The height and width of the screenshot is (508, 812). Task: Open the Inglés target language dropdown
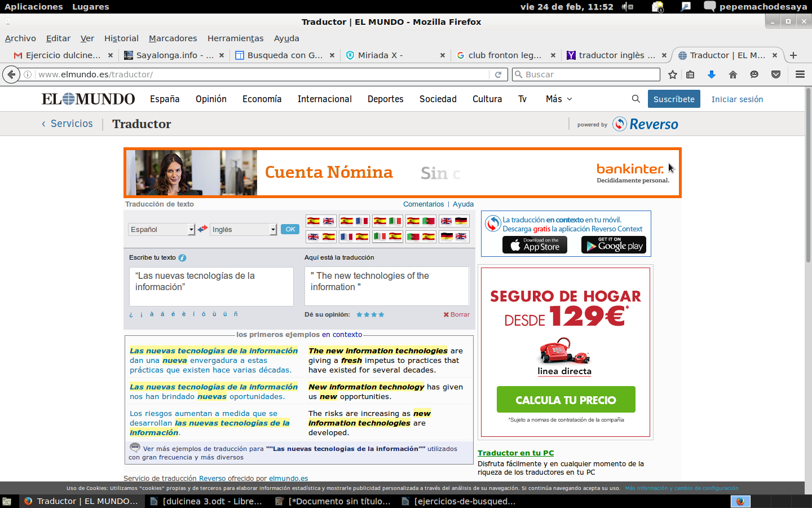click(244, 229)
